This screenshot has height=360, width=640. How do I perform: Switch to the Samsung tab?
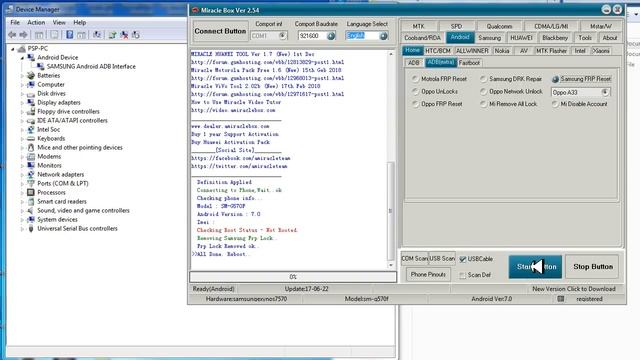click(489, 38)
